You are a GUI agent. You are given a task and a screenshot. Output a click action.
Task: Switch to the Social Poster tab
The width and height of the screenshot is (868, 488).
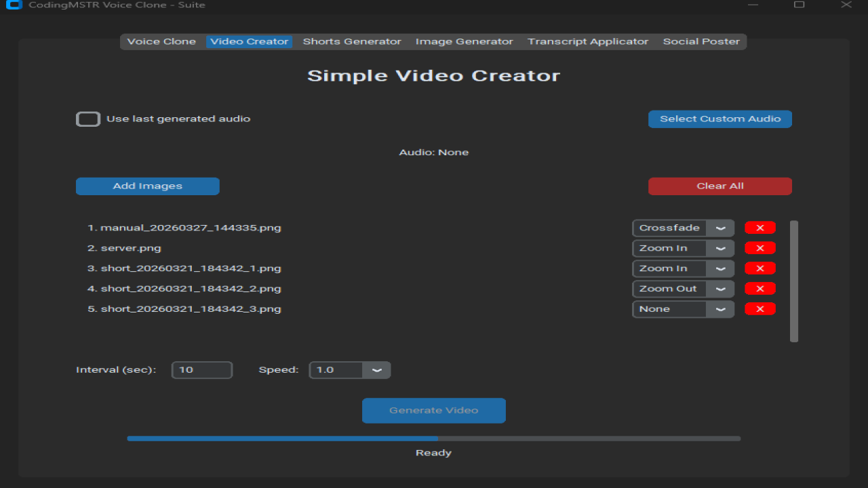pyautogui.click(x=701, y=41)
